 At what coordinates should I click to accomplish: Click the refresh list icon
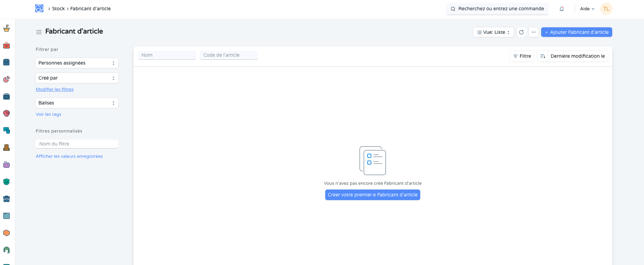521,32
